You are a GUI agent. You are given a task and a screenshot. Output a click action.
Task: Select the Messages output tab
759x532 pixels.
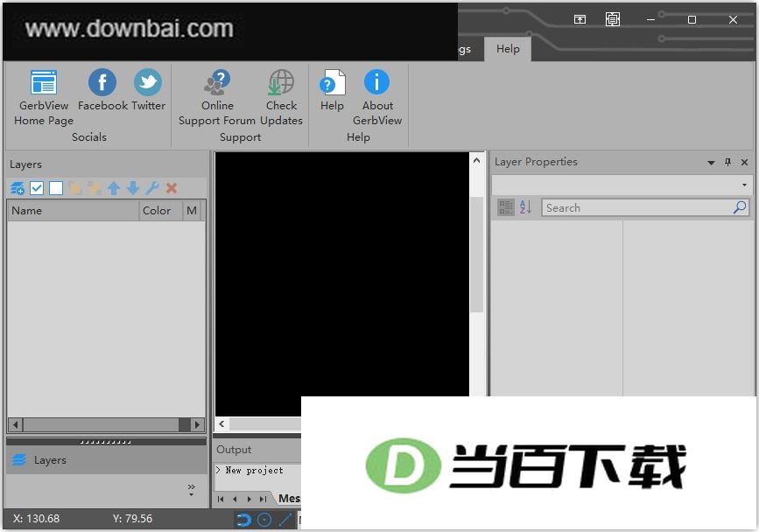[x=289, y=498]
